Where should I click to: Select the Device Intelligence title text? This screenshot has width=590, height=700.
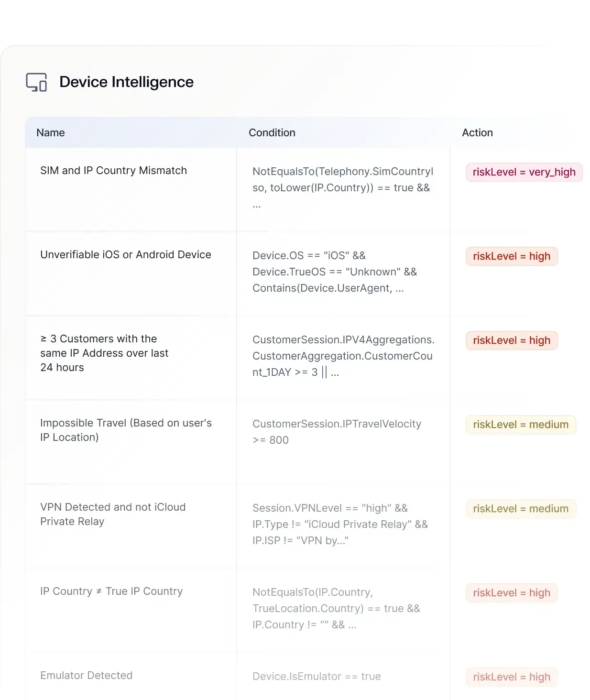(x=126, y=82)
